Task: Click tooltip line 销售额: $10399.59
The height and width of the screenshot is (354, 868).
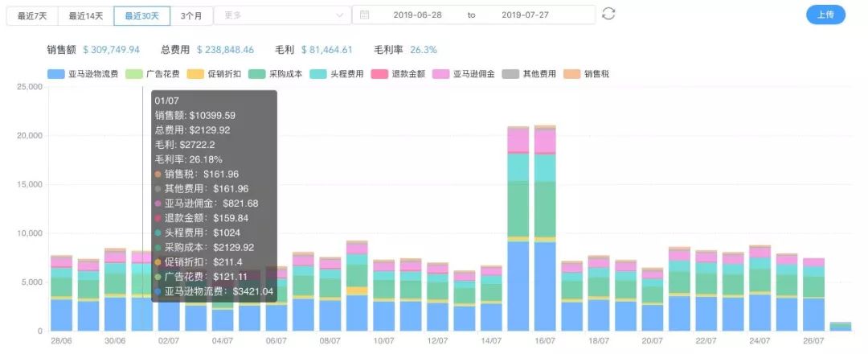Action: [194, 115]
